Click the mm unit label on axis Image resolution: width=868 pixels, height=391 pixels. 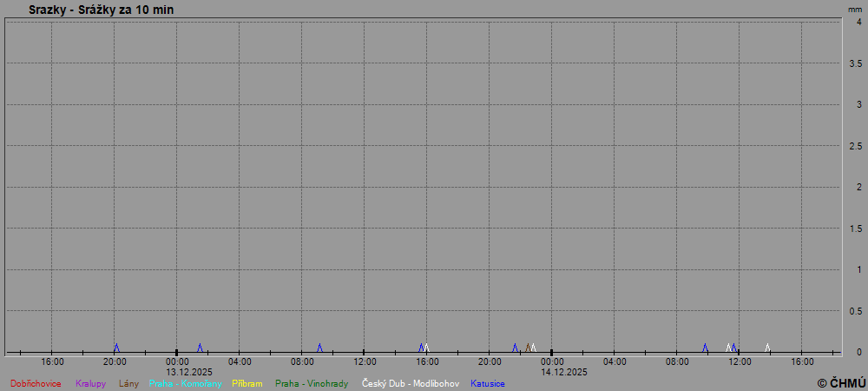(855, 10)
